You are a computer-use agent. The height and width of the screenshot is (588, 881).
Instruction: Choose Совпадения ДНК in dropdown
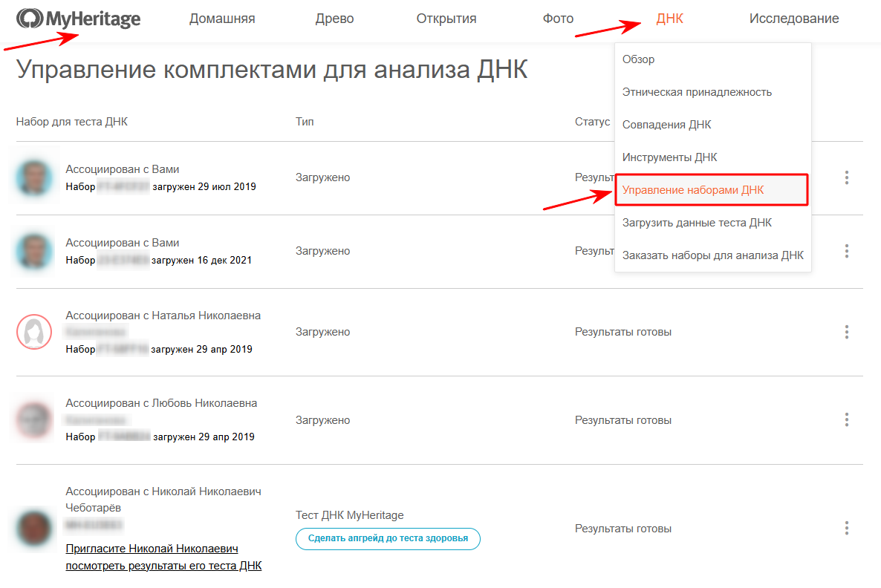666,125
